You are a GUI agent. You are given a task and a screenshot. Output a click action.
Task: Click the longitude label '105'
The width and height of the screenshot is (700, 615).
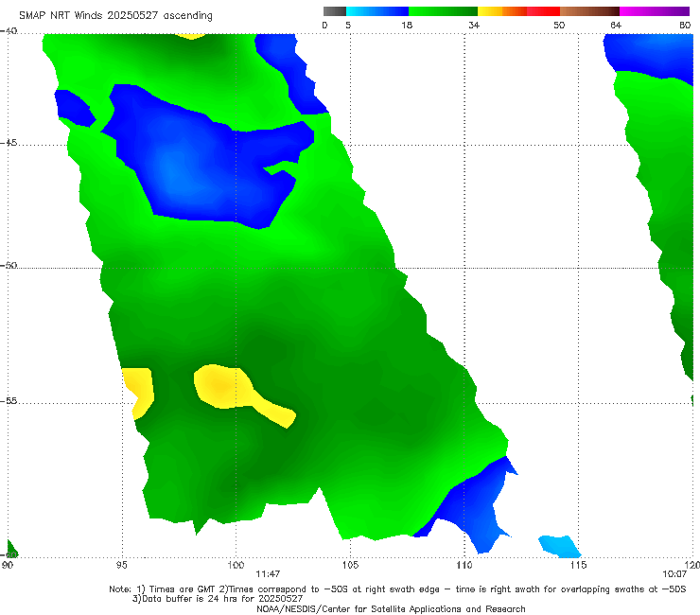(350, 565)
